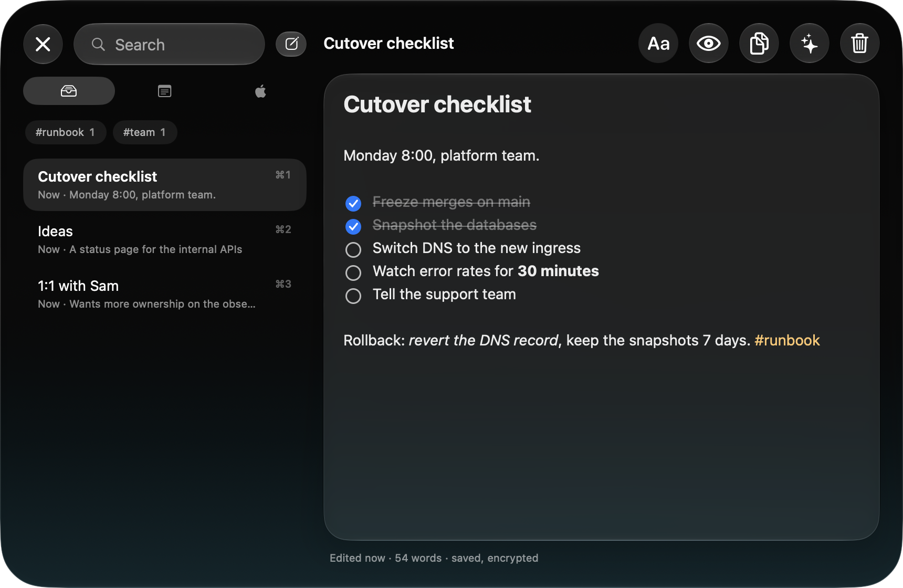Click the #runbook hashtag in the note body

point(787,340)
